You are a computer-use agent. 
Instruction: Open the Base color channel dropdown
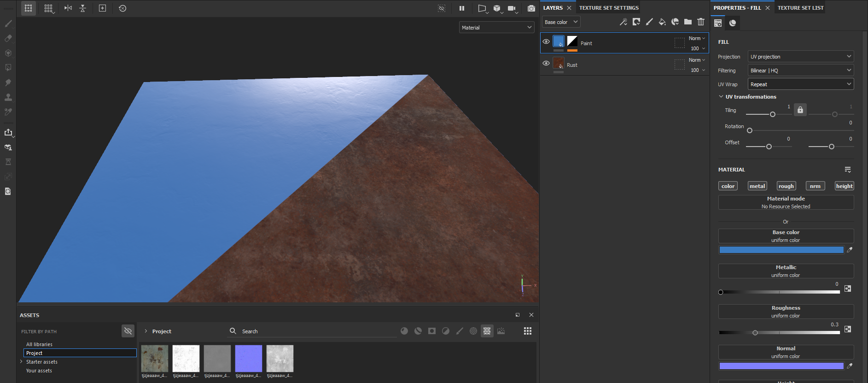click(x=560, y=22)
